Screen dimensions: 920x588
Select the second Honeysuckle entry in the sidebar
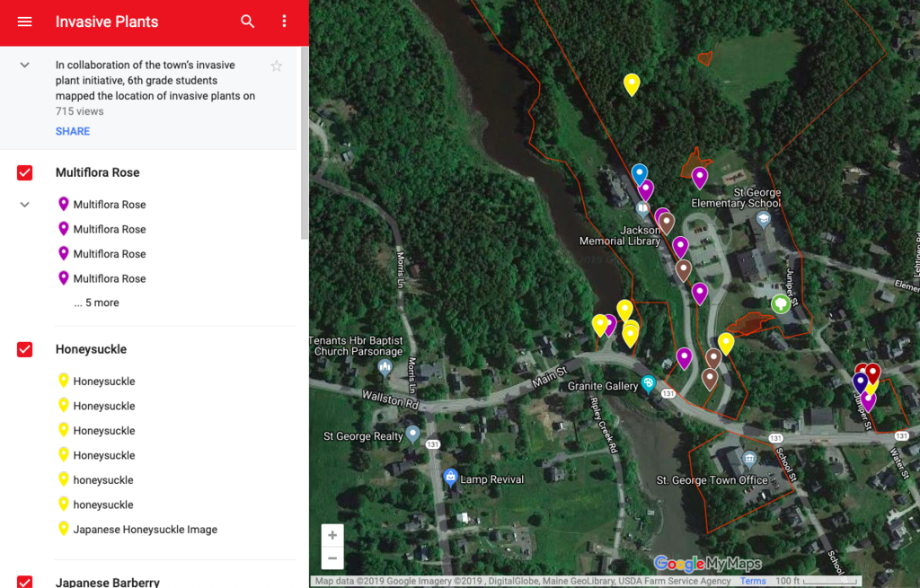102,405
